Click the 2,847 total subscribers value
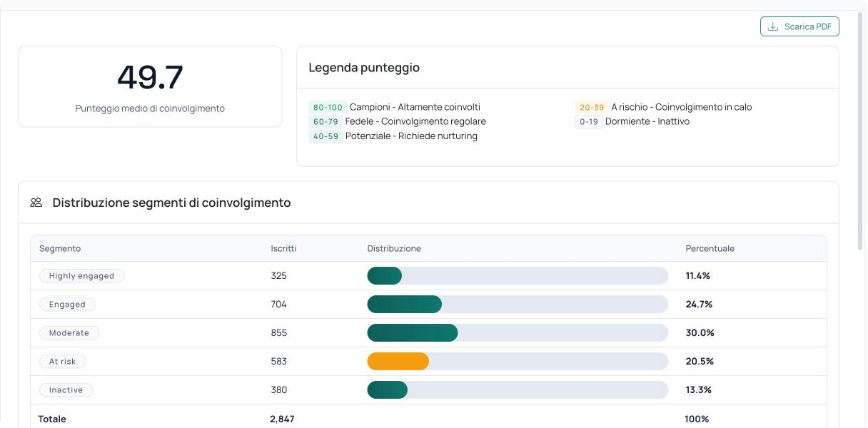Screen dimensions: 868x428 point(282,419)
